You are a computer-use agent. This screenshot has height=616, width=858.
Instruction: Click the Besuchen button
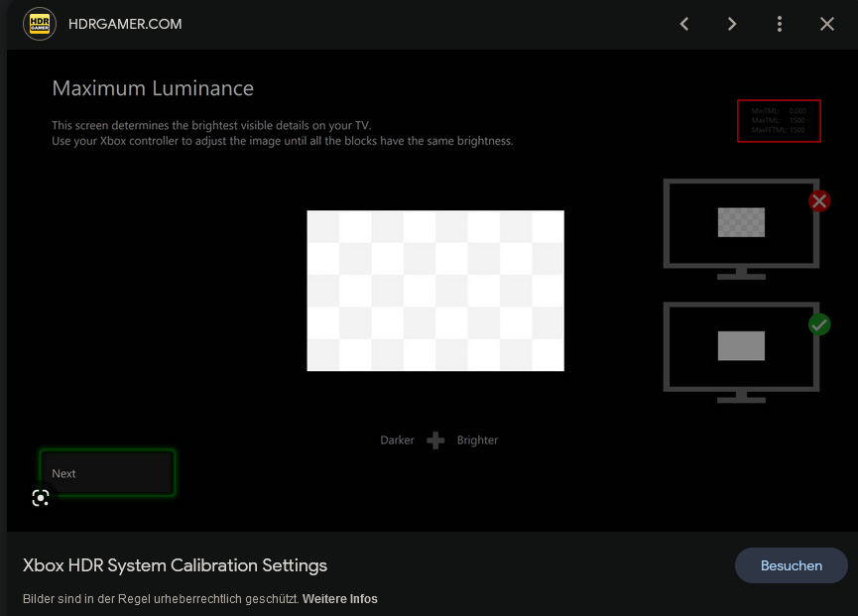point(792,565)
